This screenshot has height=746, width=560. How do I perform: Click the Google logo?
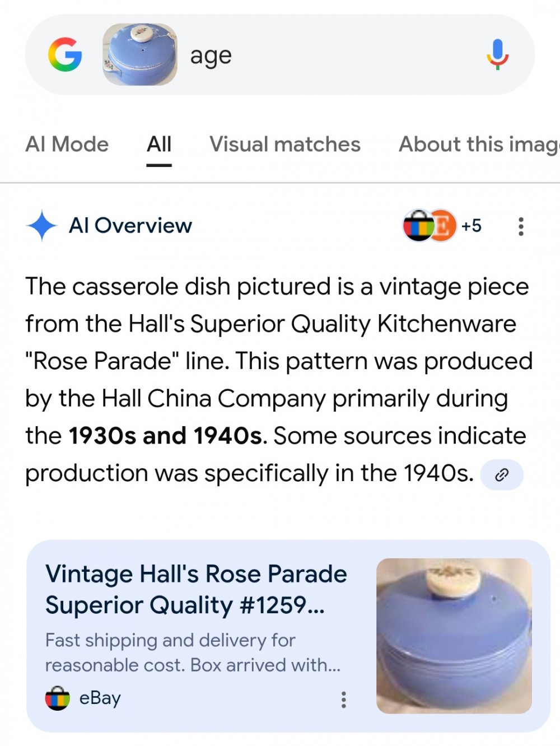tap(65, 55)
